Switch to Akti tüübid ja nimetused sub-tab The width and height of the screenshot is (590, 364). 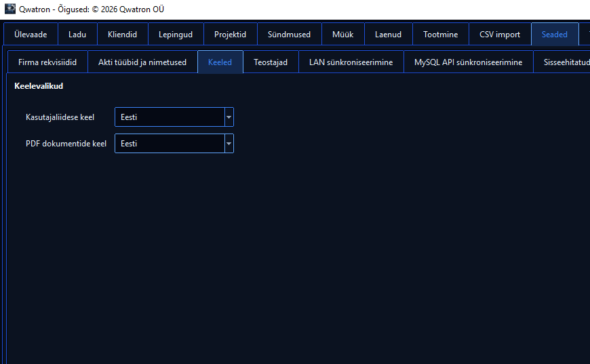[x=142, y=62]
